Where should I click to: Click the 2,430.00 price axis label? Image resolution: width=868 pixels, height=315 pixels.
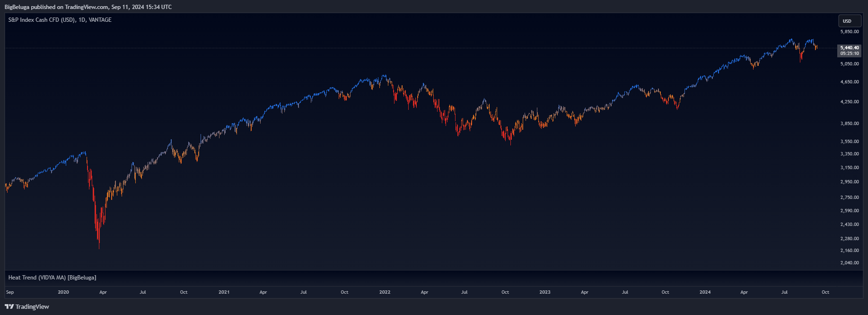[x=850, y=225]
